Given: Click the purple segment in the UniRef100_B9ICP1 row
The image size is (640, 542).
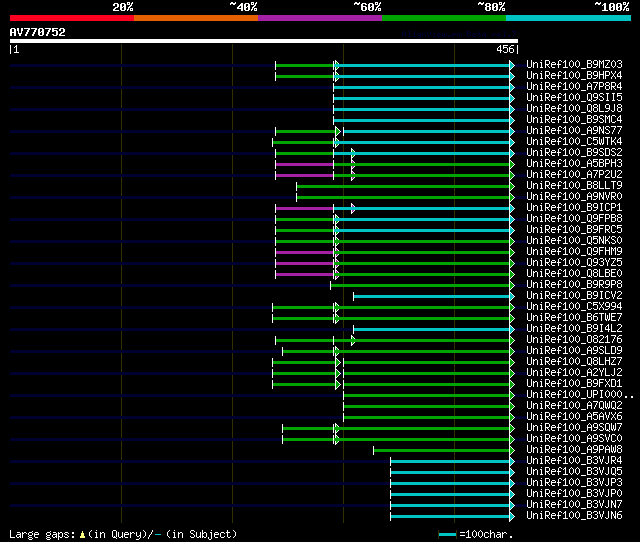Looking at the screenshot, I should 304,209.
